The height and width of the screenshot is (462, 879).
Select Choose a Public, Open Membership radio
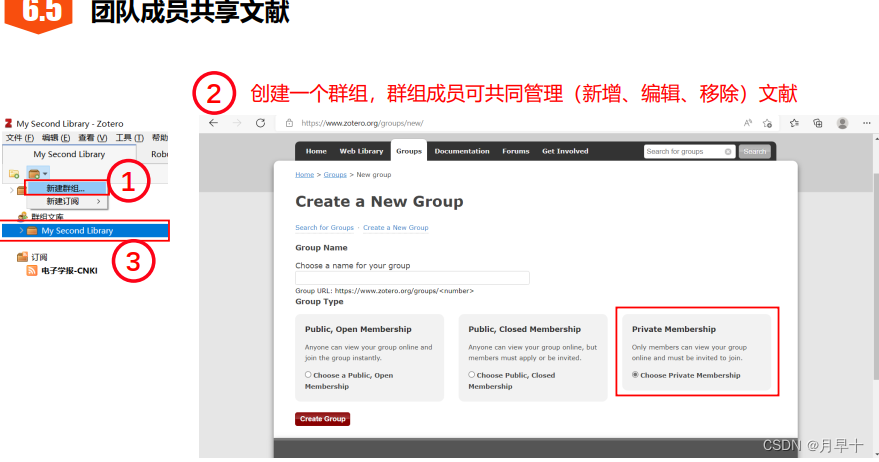308,375
